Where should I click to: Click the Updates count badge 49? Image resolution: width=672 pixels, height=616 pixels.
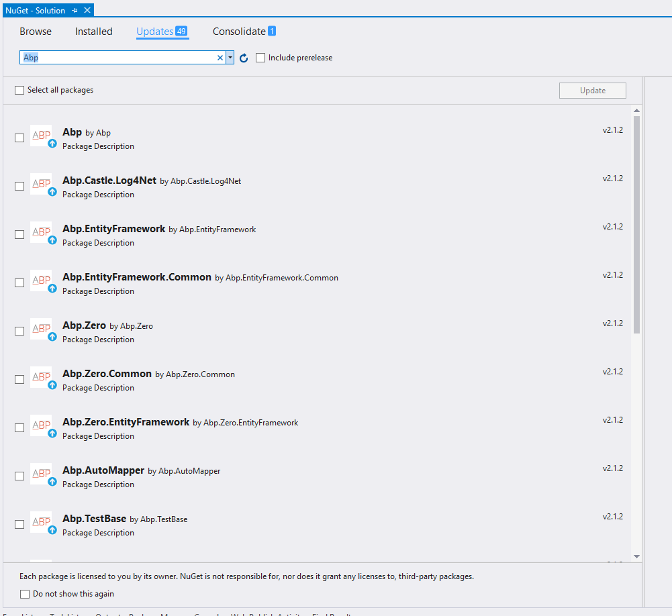tap(182, 32)
